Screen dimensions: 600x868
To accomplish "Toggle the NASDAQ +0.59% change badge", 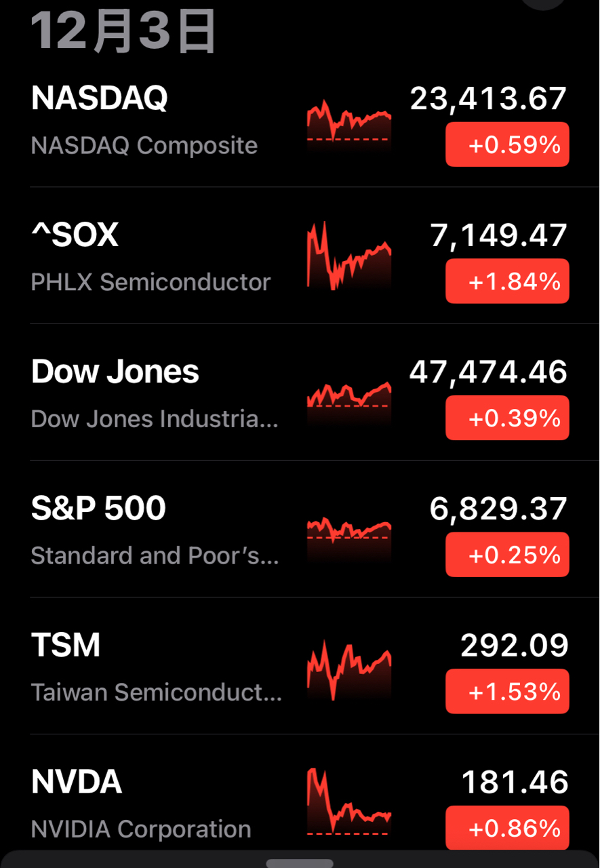I will pyautogui.click(x=507, y=144).
